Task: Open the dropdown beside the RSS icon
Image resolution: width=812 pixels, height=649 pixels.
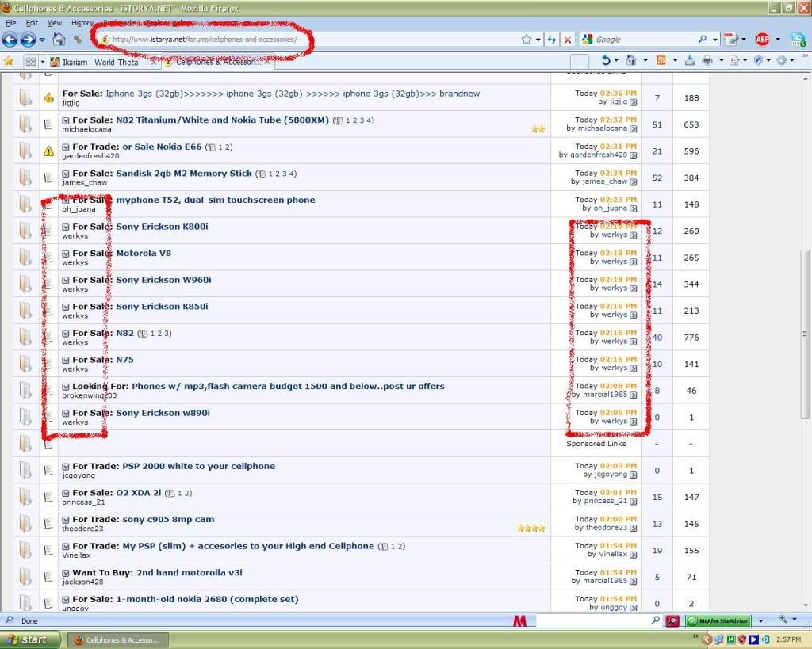Action: (x=675, y=60)
